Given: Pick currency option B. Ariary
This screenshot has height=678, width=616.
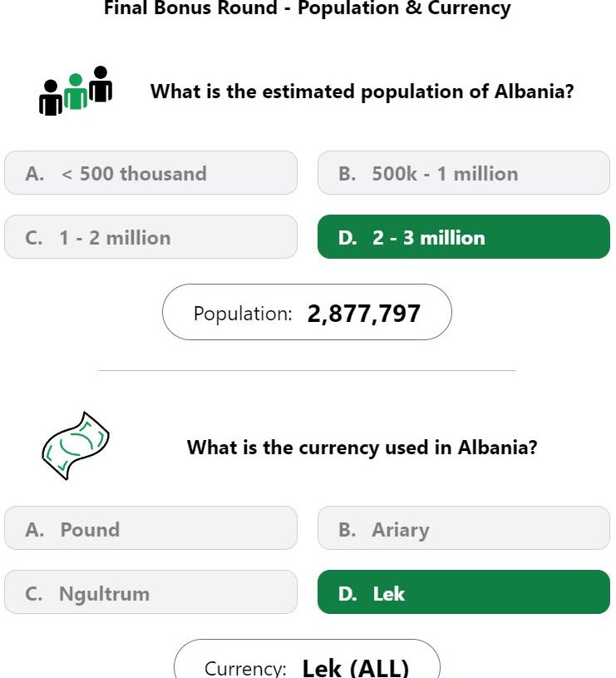Looking at the screenshot, I should pyautogui.click(x=464, y=528).
